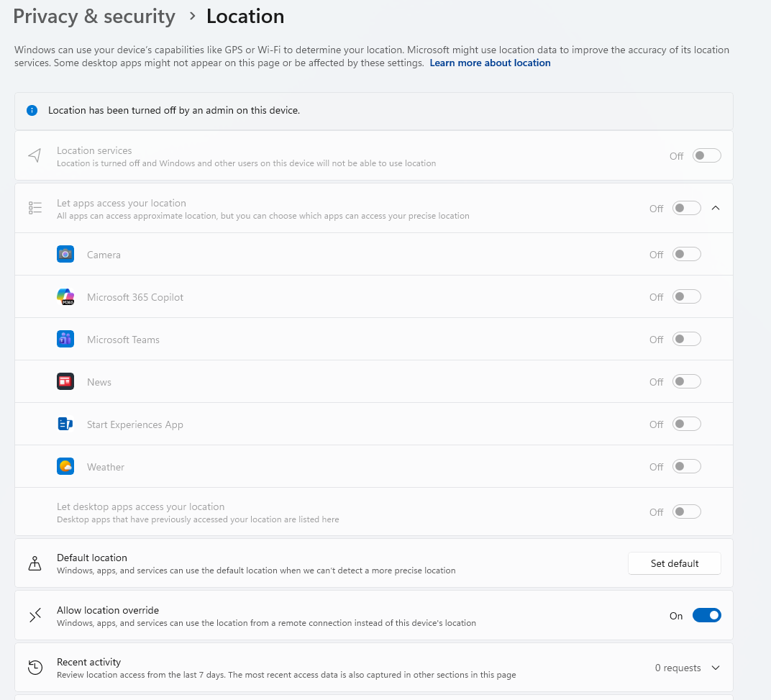The image size is (771, 700).
Task: Turn on Start Experiences App location toggle
Action: (x=686, y=424)
